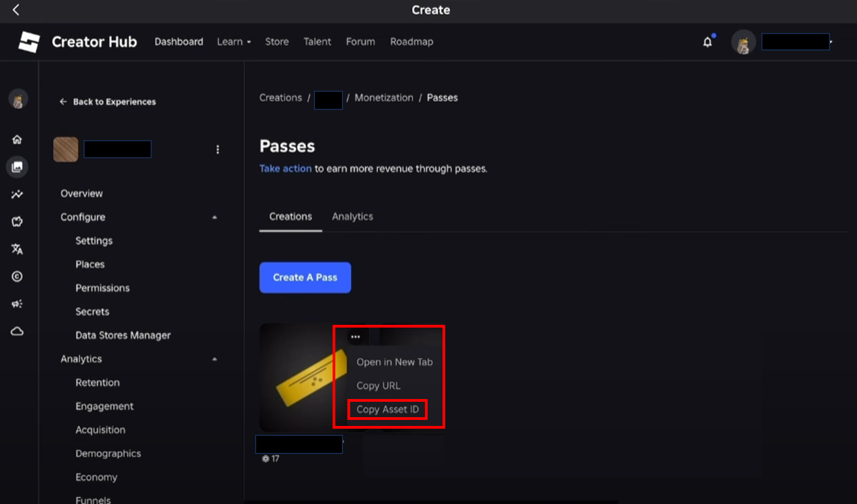857x504 pixels.
Task: Click Monetization in the breadcrumb
Action: (x=384, y=98)
